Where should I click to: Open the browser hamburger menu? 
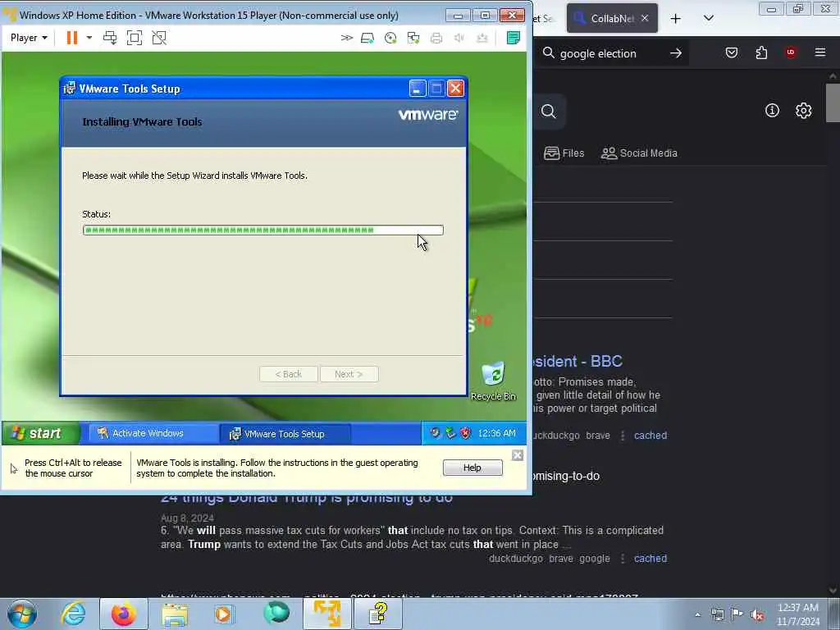[x=820, y=52]
